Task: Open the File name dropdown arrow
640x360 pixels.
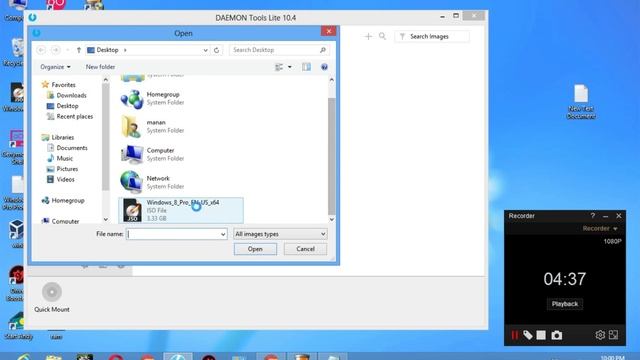Action: tap(223, 234)
